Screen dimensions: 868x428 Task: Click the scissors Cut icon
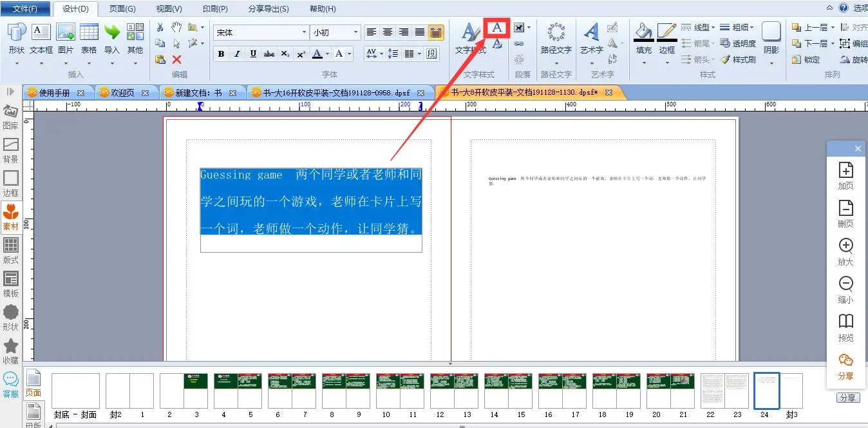[x=160, y=28]
